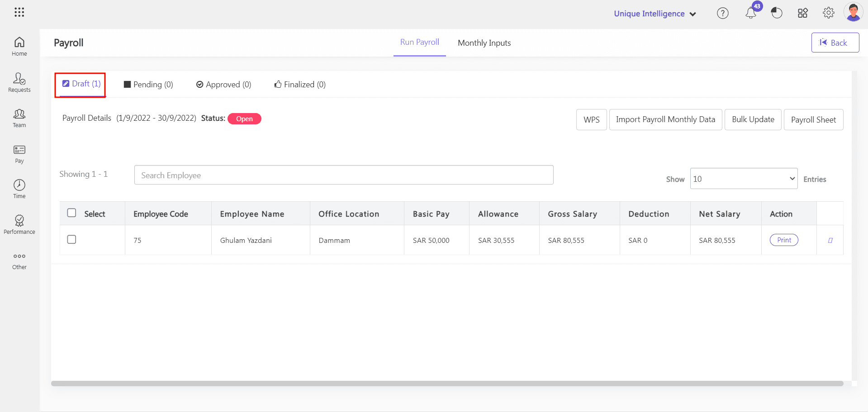Image resolution: width=868 pixels, height=412 pixels.
Task: Tick the checkbox for employee 75
Action: [x=71, y=240]
